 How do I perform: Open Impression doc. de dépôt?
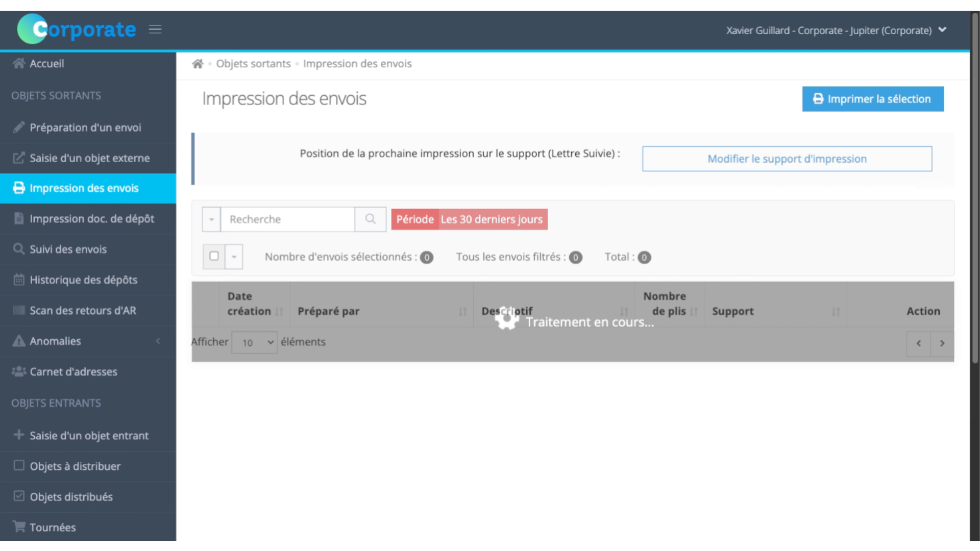click(88, 219)
